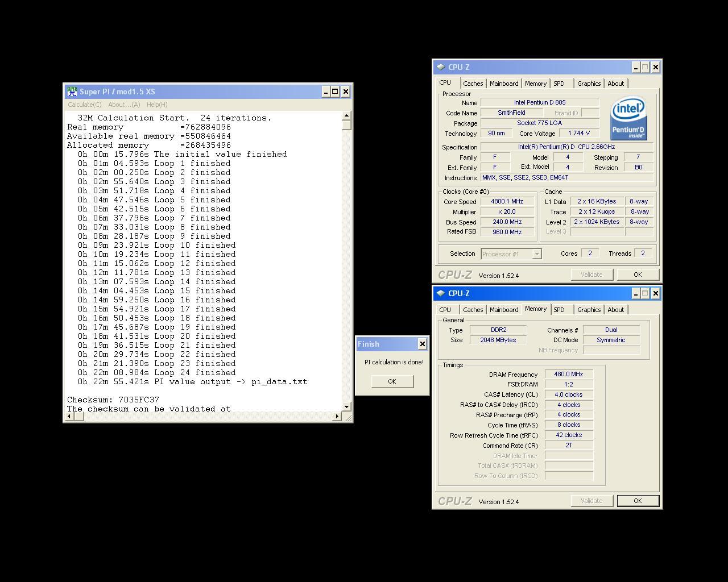Open the Calculate(C) menu
The width and height of the screenshot is (728, 582).
click(84, 105)
